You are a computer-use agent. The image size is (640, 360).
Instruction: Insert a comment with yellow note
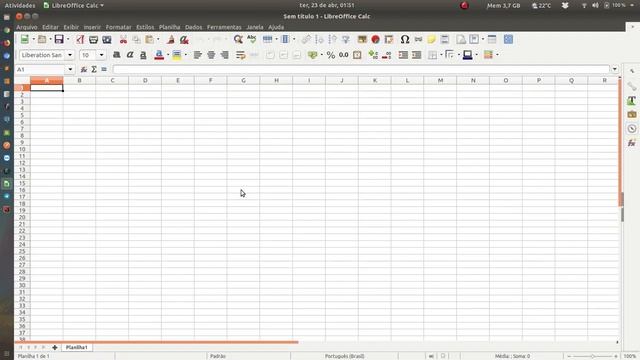click(431, 39)
